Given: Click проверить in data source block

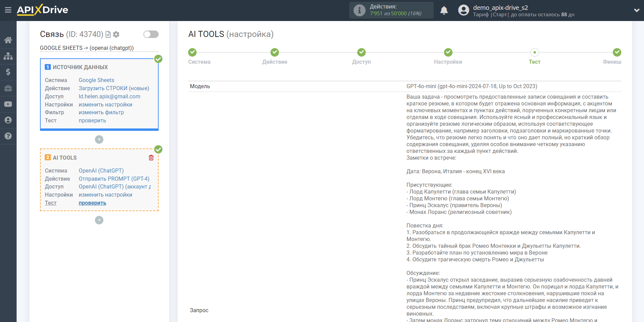Looking at the screenshot, I should click(x=92, y=120).
